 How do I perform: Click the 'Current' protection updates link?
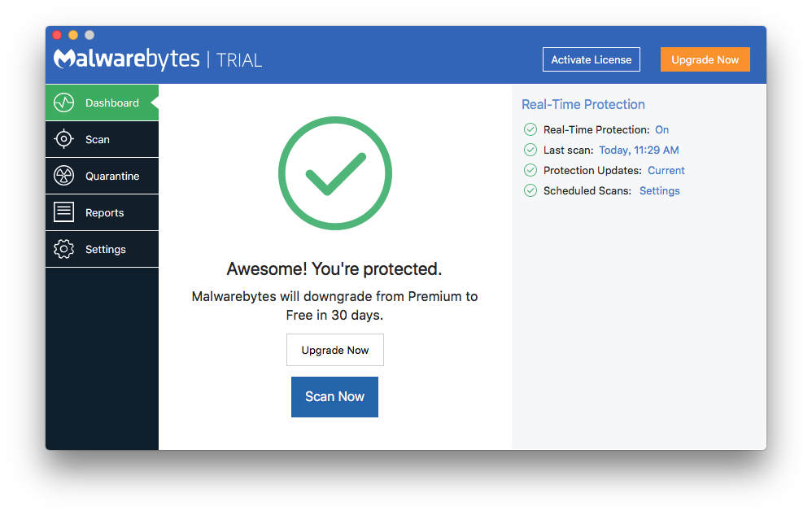666,170
